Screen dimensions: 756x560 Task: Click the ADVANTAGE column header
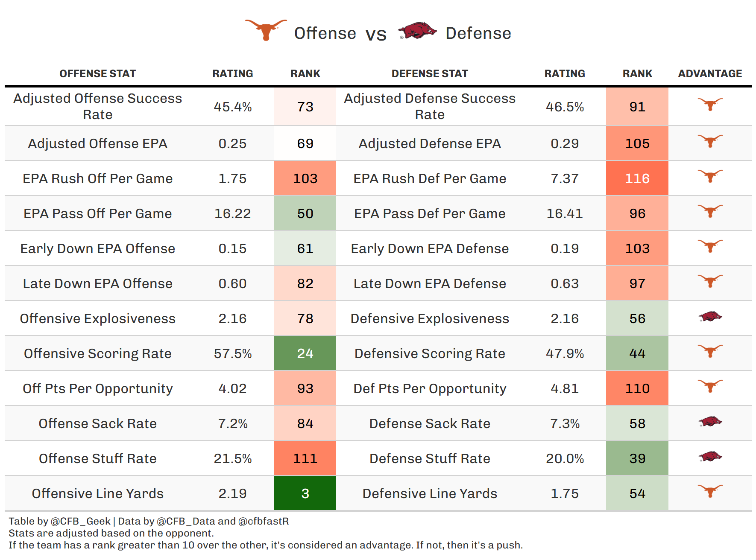coord(710,74)
